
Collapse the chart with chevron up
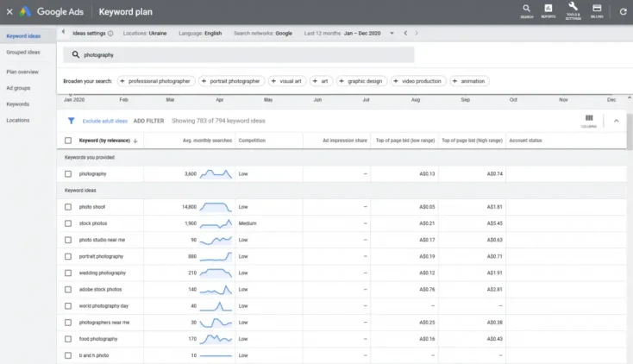[617, 121]
